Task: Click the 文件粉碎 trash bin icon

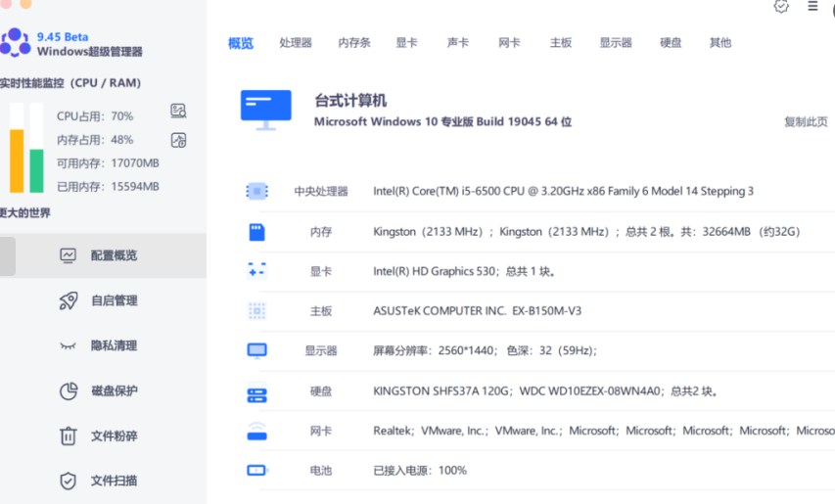Action: coord(69,435)
